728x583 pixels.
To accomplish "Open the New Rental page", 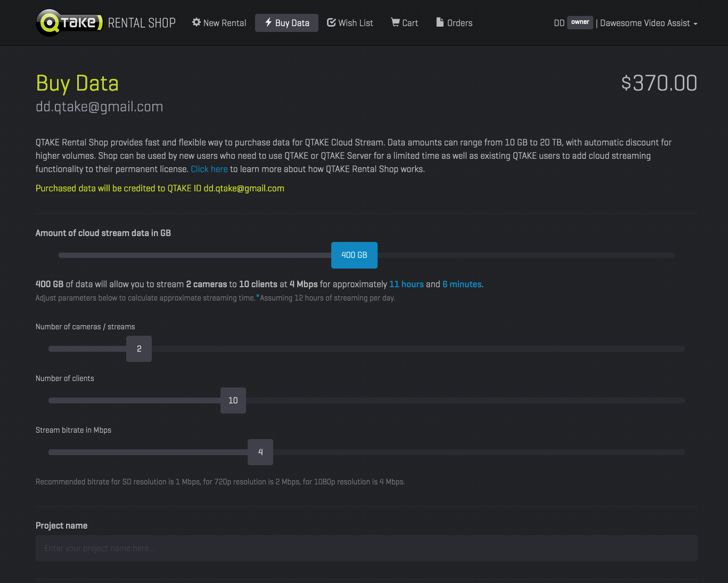I will pyautogui.click(x=219, y=23).
